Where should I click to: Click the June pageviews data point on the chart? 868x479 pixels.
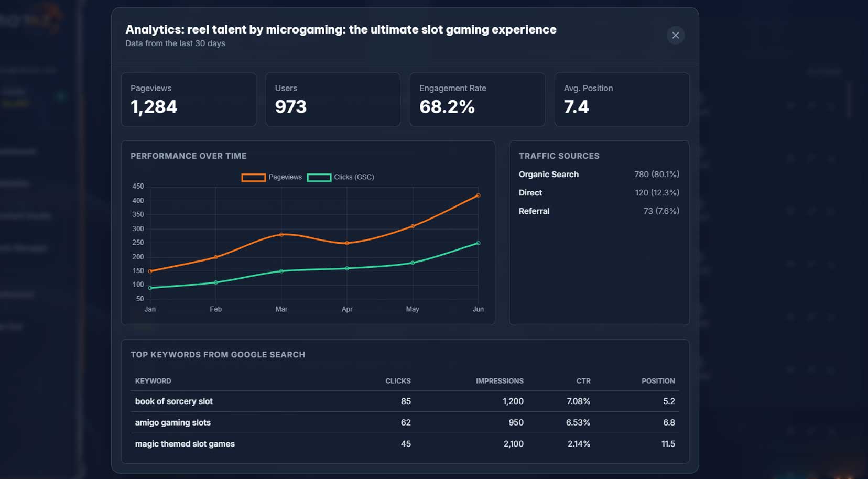478,194
